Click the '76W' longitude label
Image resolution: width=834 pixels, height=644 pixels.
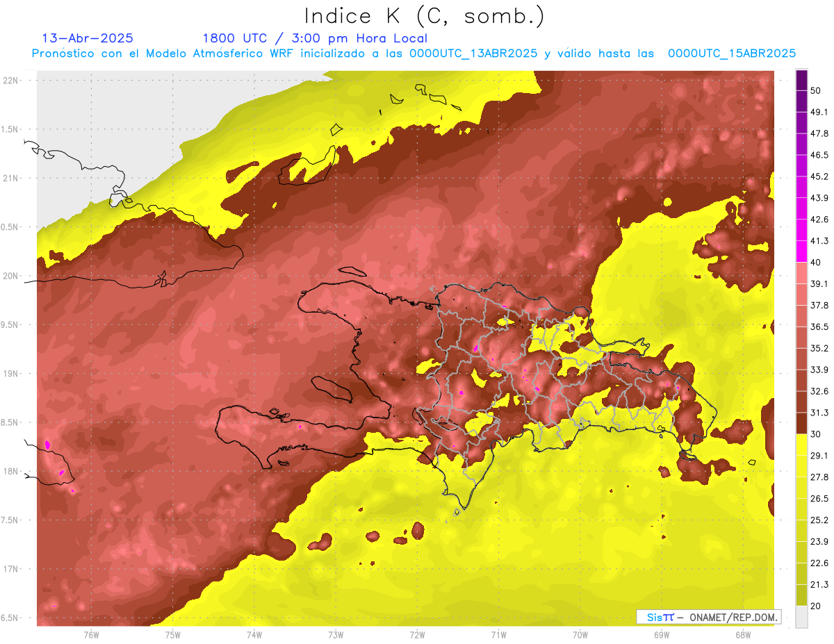pyautogui.click(x=91, y=634)
